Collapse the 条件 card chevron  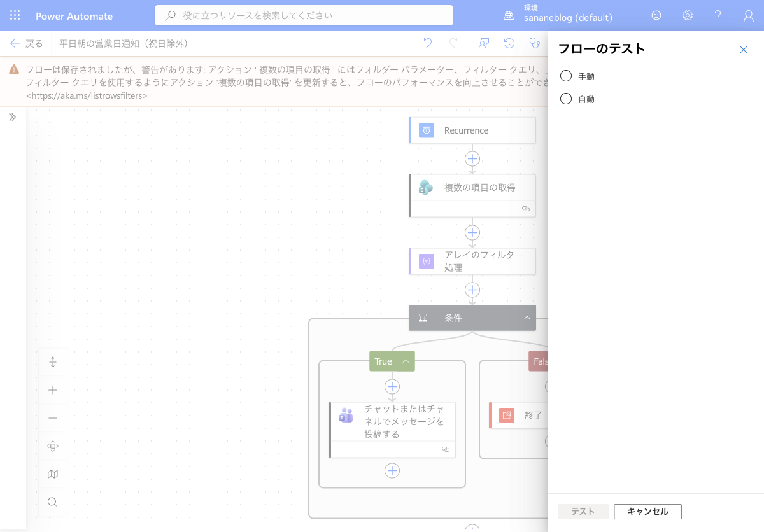pos(527,318)
